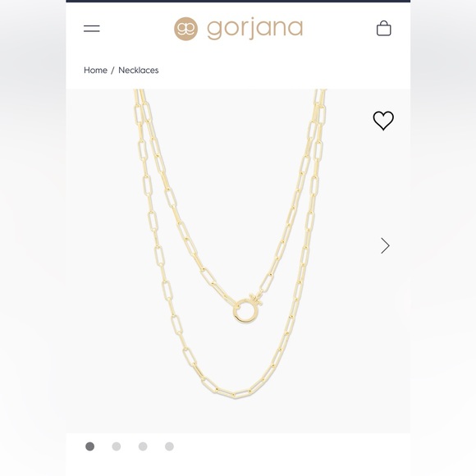Click the round clasp on the necklace photo
The image size is (476, 476).
(x=245, y=311)
